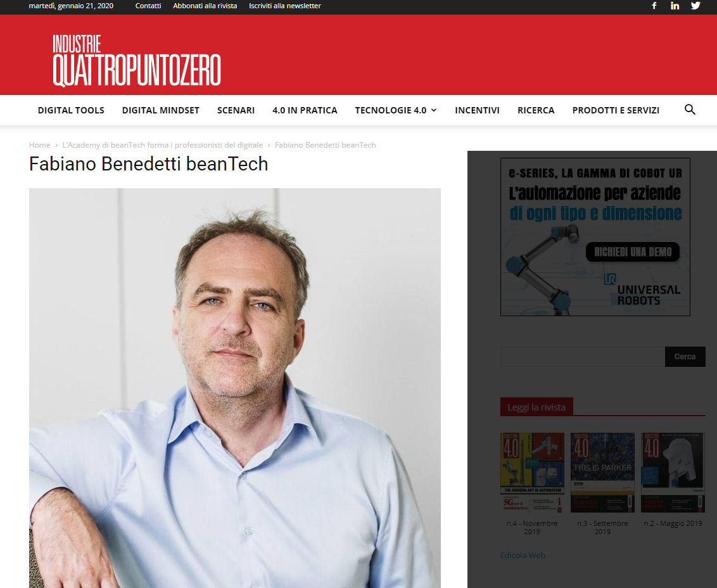Open the LinkedIn social icon
Screen dimensions: 717x588
(x=675, y=6)
